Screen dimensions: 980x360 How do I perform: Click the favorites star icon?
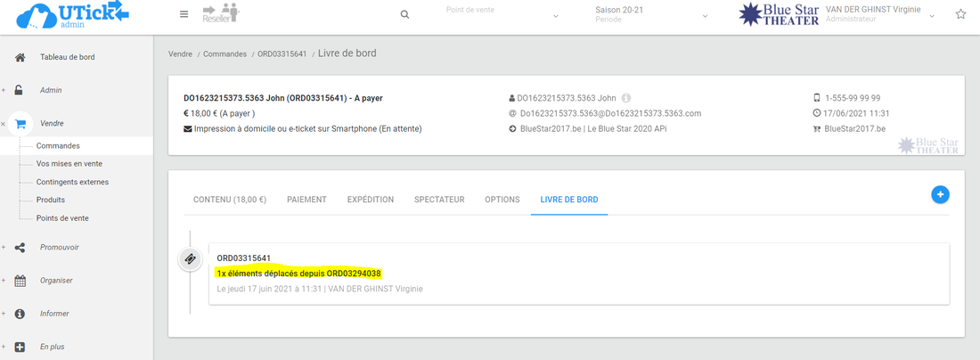pyautogui.click(x=960, y=14)
